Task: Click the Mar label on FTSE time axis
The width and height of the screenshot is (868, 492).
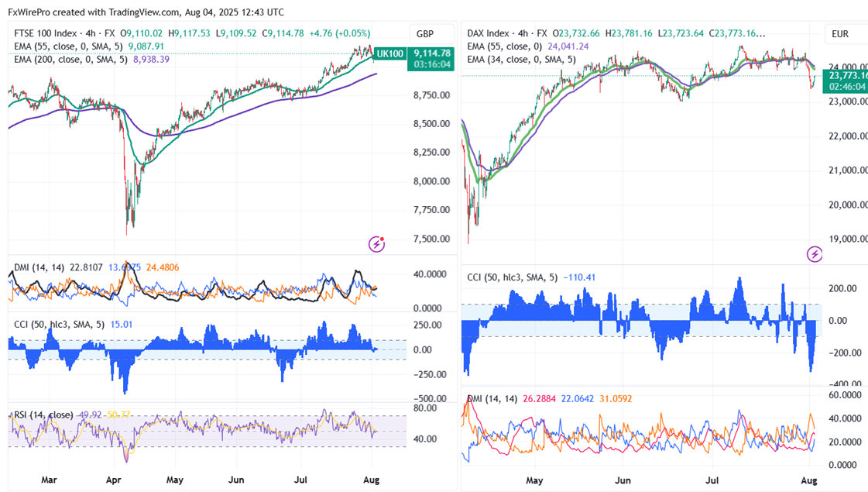Action: pos(49,480)
